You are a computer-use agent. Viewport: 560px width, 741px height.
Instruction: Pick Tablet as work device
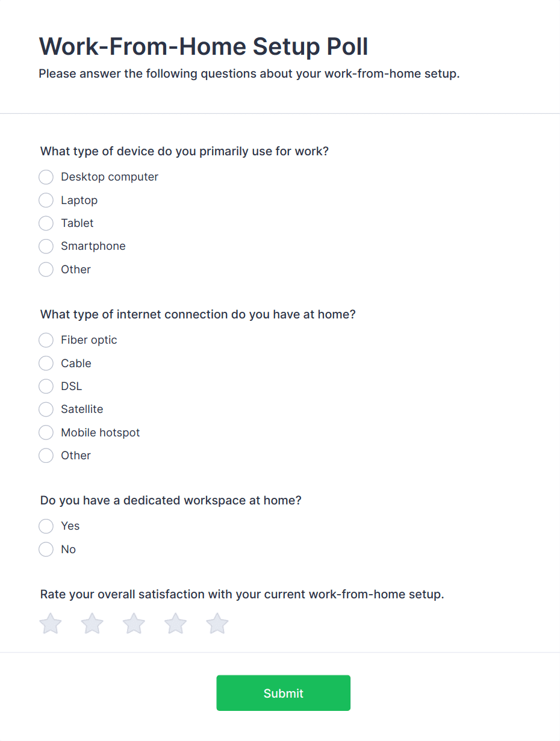click(x=46, y=223)
